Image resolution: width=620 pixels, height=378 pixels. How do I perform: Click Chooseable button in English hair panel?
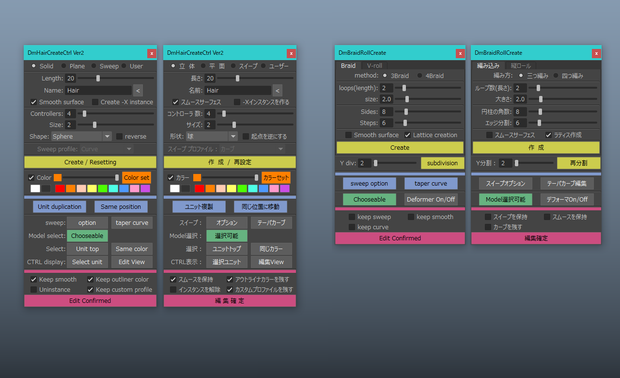(x=87, y=236)
